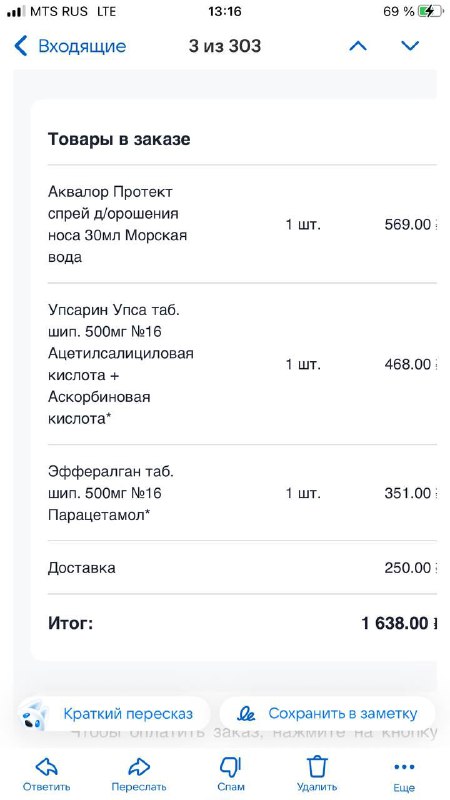Tap the Итог total amount

pyautogui.click(x=398, y=623)
